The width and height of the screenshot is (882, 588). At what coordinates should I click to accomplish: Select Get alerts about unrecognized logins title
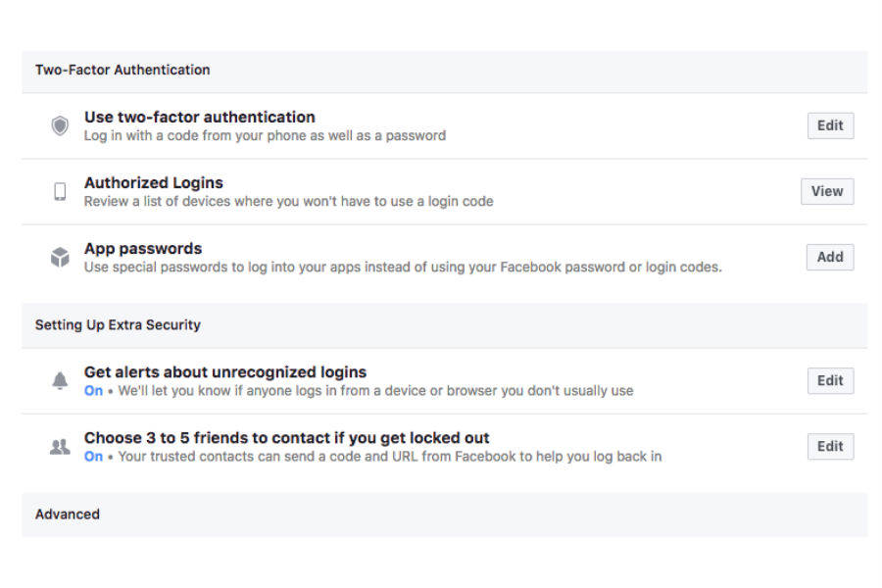click(x=225, y=371)
